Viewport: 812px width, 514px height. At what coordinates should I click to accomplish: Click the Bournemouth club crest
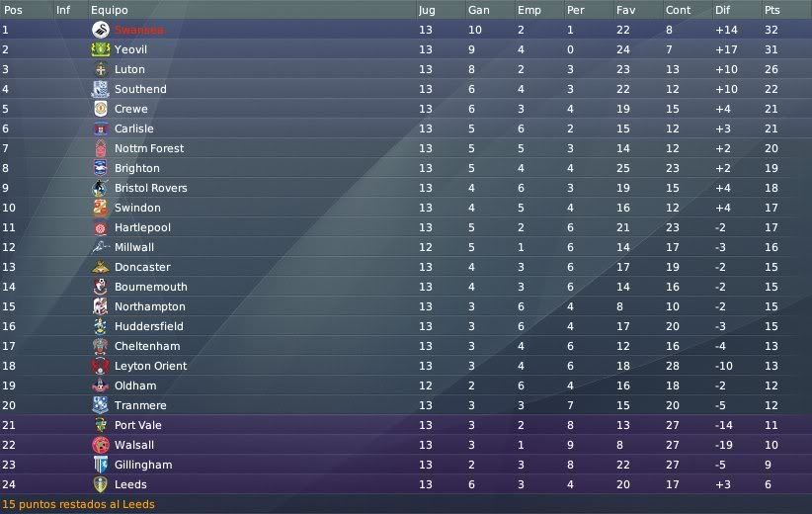[101, 287]
